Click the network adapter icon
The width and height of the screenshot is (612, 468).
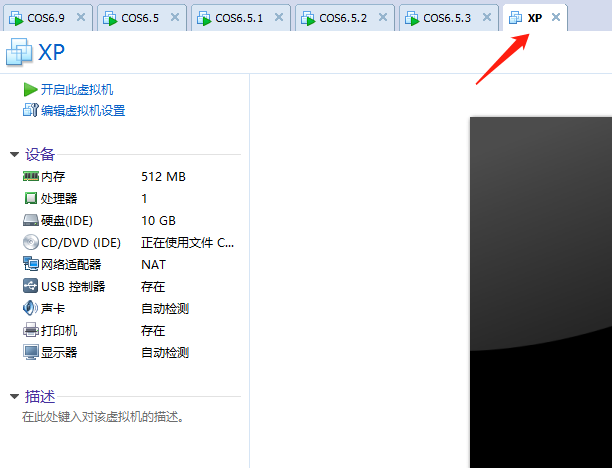(31, 264)
